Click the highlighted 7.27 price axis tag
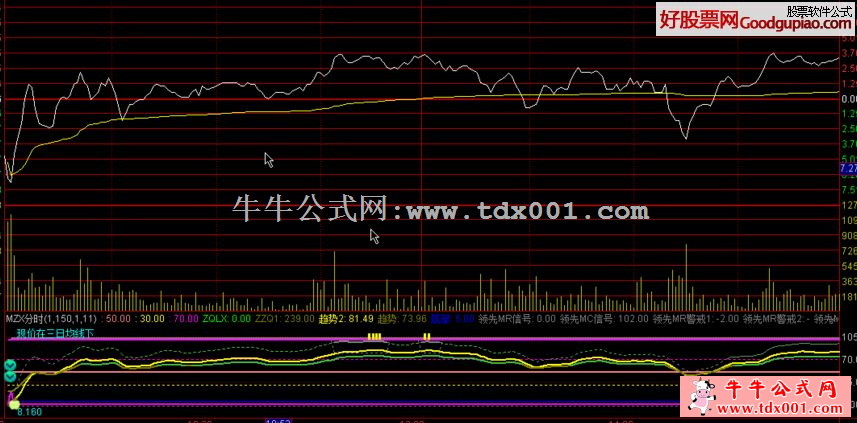The image size is (857, 423). click(x=848, y=167)
